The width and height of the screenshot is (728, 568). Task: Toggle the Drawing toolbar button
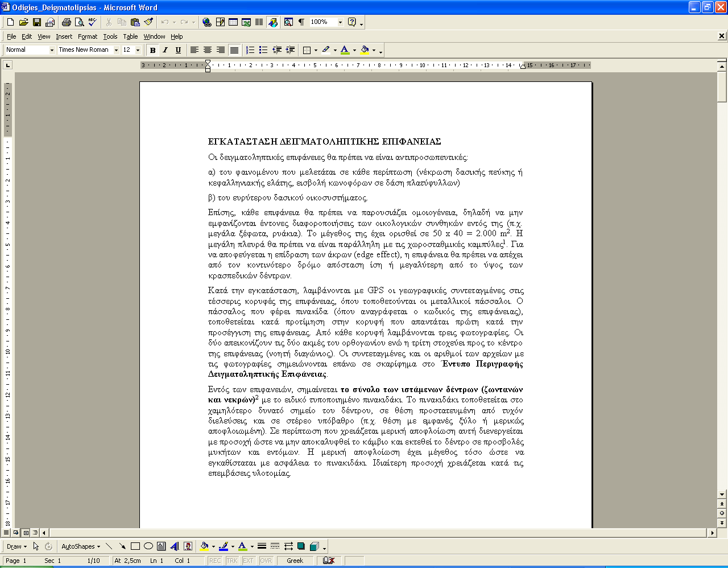click(x=273, y=22)
